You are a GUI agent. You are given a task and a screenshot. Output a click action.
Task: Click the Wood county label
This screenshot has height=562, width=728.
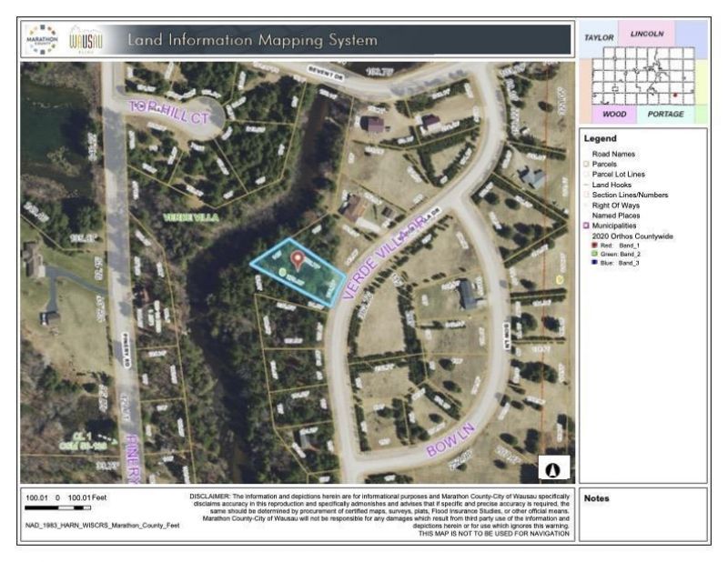pos(612,115)
